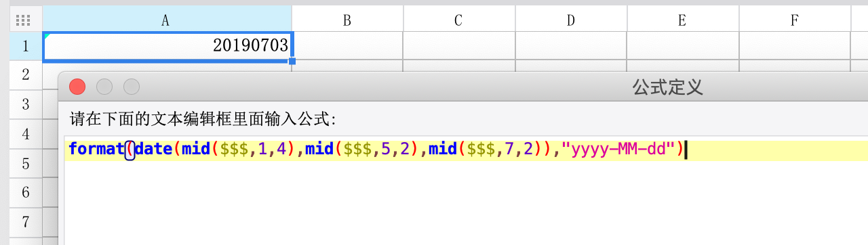Click empty cell B1

347,46
